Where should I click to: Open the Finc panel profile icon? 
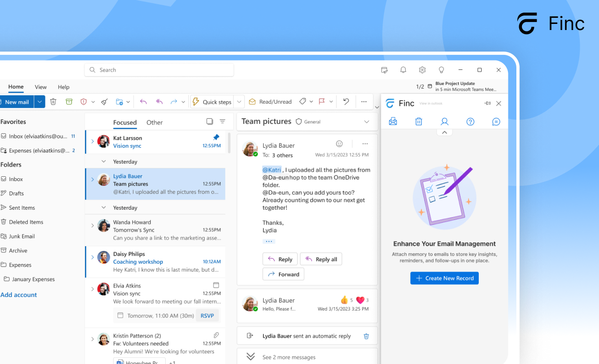click(444, 122)
